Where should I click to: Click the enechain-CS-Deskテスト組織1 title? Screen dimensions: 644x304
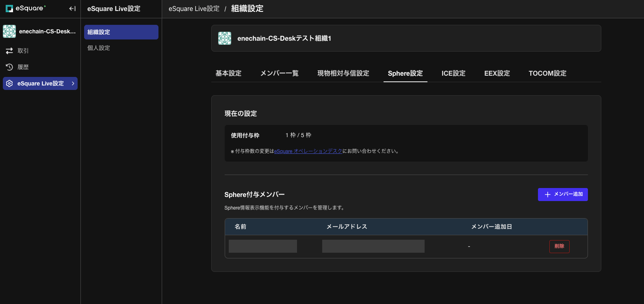[x=284, y=38]
